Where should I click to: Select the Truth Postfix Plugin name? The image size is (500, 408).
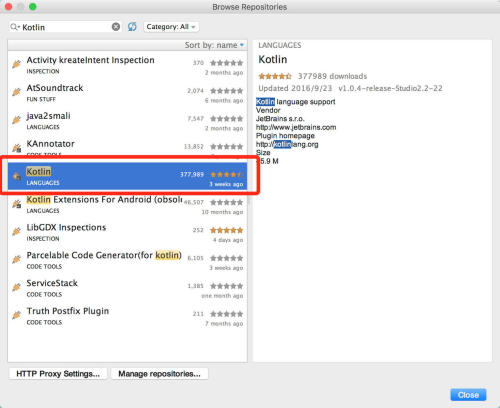[x=68, y=311]
